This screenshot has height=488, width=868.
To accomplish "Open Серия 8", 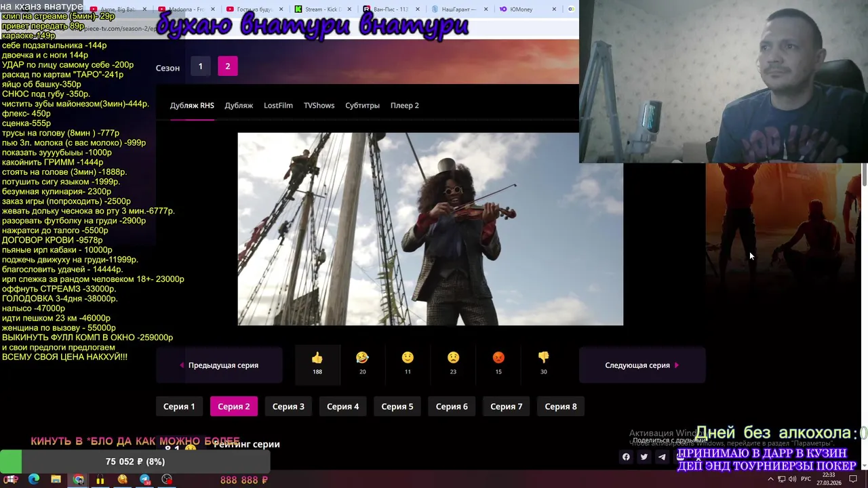I will (561, 407).
